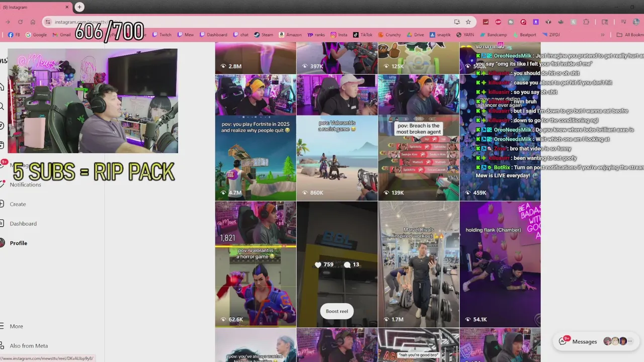The width and height of the screenshot is (644, 362).
Task: Click the 13 comments bubble icon on the highlighted reel
Action: point(347,264)
